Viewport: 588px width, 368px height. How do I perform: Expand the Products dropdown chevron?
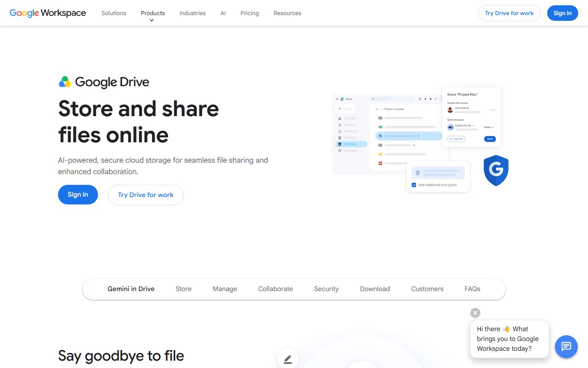click(x=151, y=20)
